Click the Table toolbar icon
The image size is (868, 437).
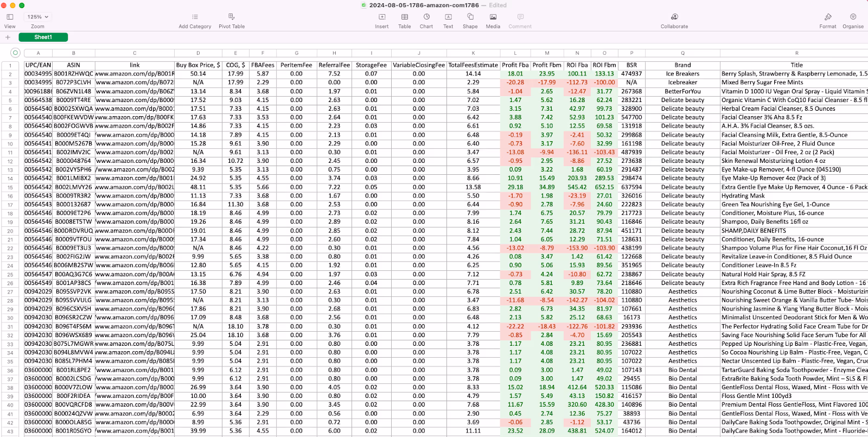(405, 17)
